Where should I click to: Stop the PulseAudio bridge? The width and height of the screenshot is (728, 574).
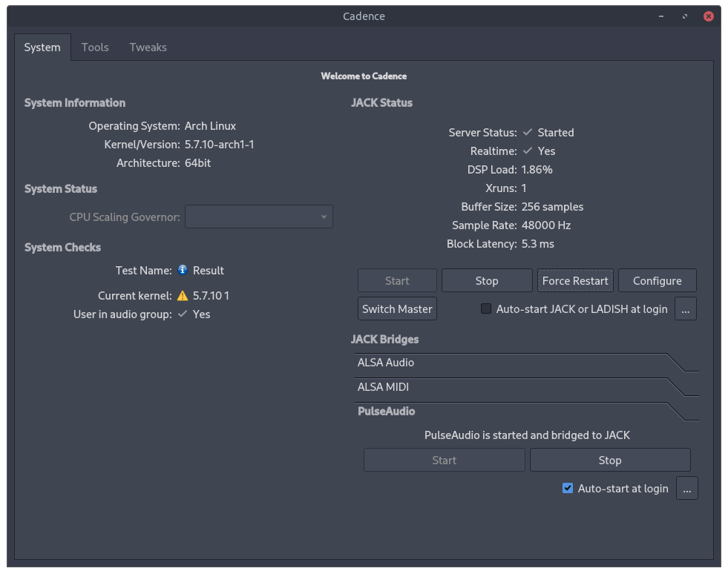(609, 461)
